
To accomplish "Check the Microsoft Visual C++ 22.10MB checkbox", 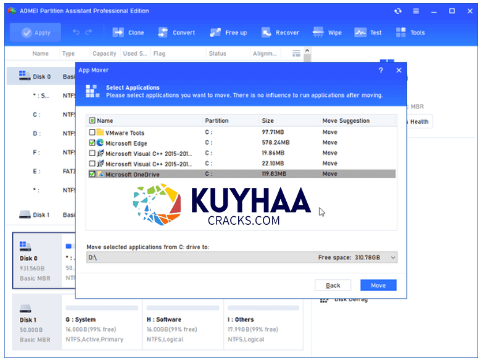I will pyautogui.click(x=92, y=163).
